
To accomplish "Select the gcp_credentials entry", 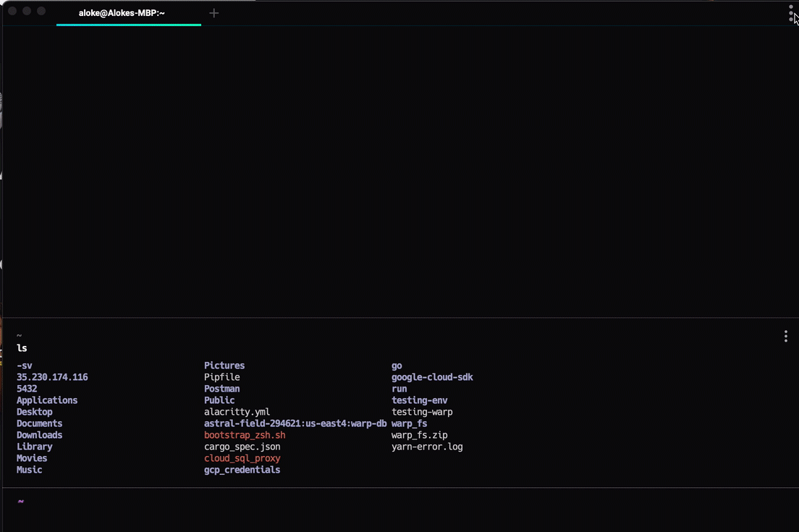I will [x=242, y=470].
